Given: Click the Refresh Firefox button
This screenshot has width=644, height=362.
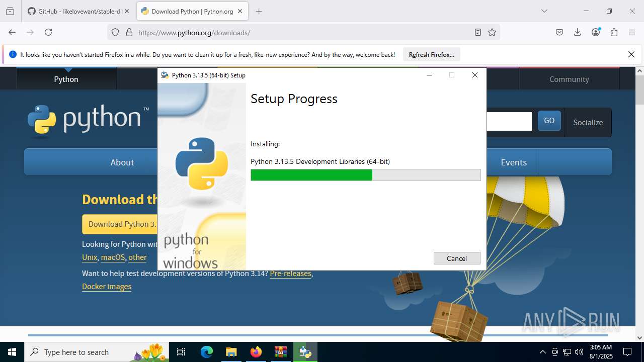Looking at the screenshot, I should [432, 54].
